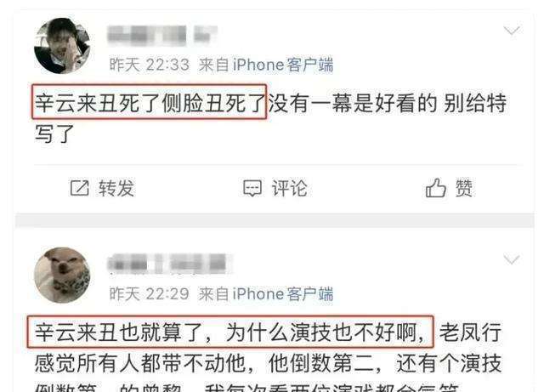
Task: Open the first poster's profile avatar
Action: [62, 45]
